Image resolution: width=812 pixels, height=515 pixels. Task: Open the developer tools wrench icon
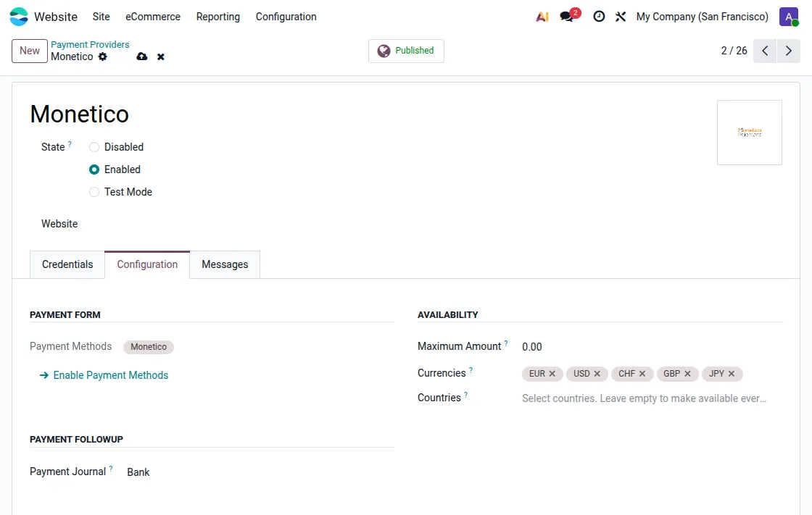(621, 17)
